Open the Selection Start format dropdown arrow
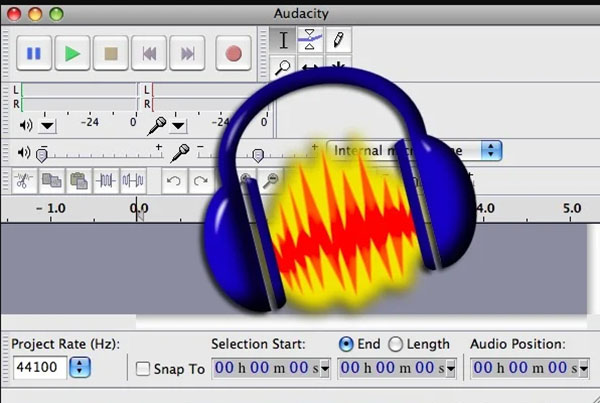Image resolution: width=600 pixels, height=403 pixels. (x=325, y=369)
